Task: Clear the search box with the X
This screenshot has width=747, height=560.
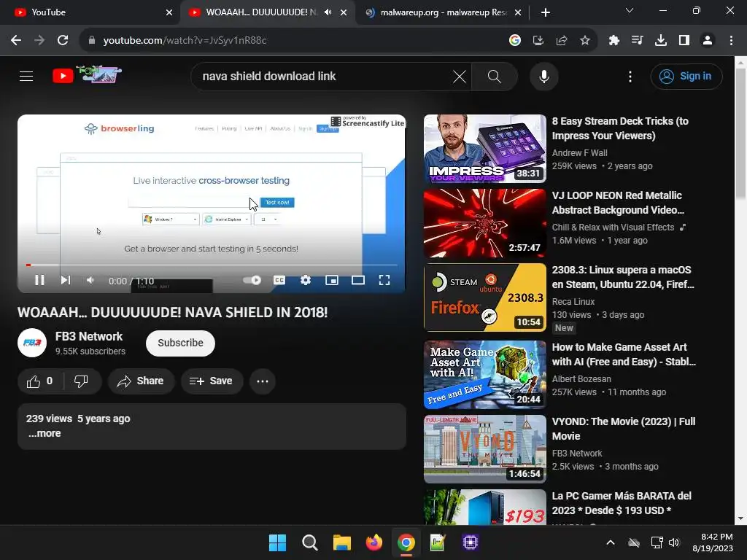Action: pyautogui.click(x=460, y=76)
